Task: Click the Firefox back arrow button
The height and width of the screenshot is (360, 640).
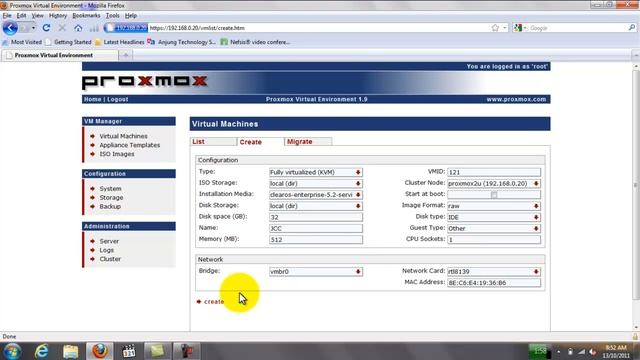Action: [x=10, y=28]
